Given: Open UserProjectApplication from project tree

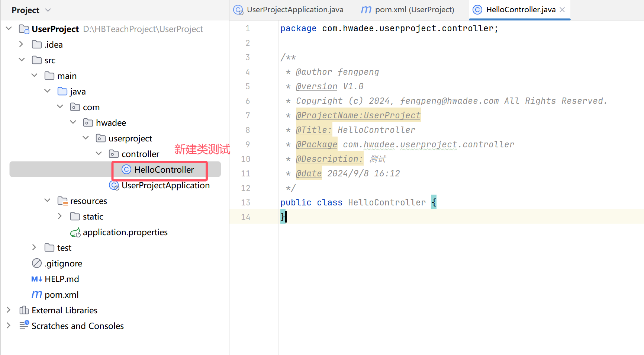Looking at the screenshot, I should [165, 185].
